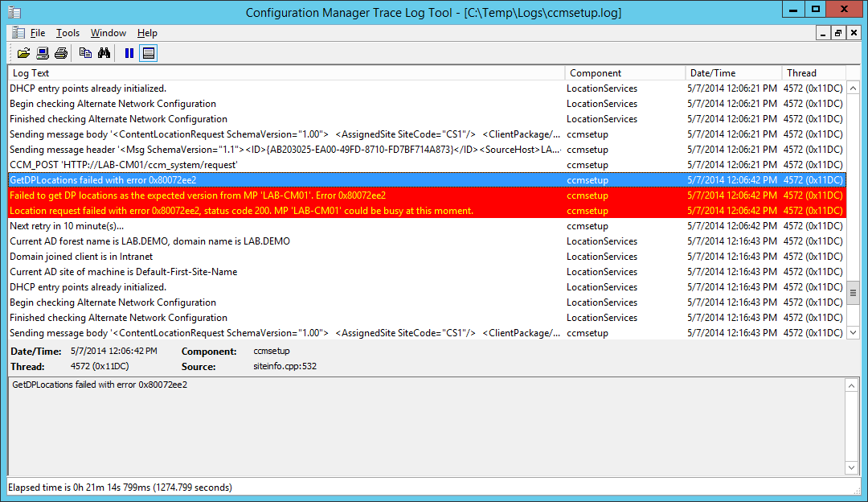
Task: Toggle the show details pane icon
Action: click(x=149, y=53)
